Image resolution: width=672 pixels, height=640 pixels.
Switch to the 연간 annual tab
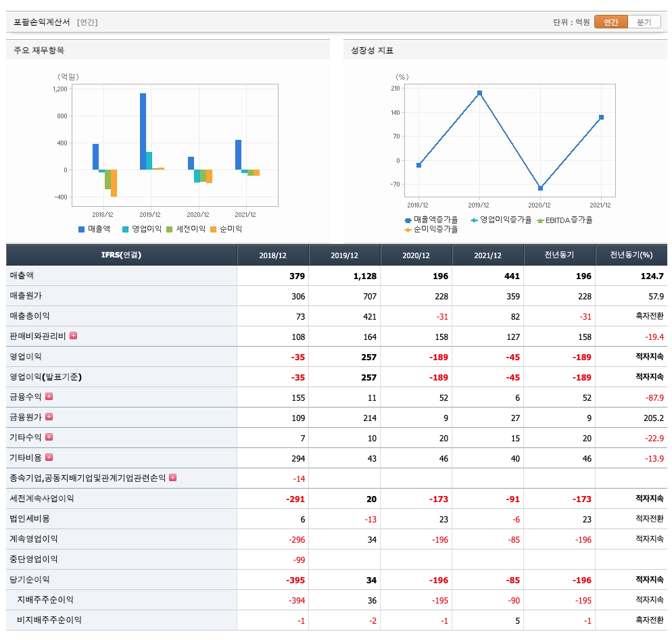click(610, 22)
